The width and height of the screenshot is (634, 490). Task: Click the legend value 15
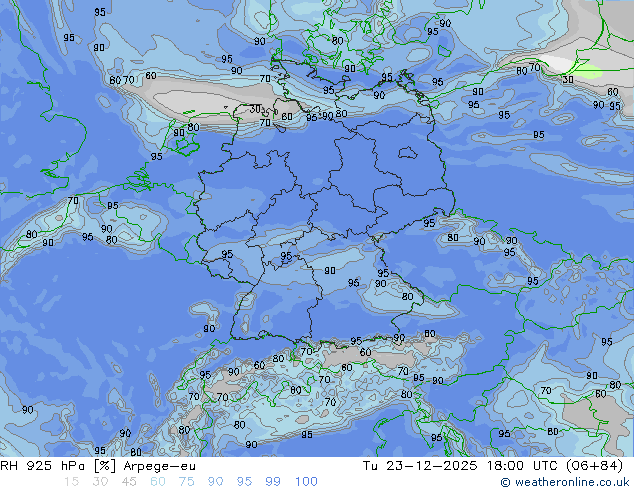72,482
